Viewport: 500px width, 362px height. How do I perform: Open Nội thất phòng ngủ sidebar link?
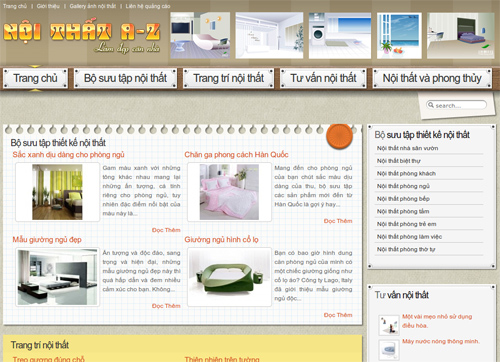tap(403, 186)
